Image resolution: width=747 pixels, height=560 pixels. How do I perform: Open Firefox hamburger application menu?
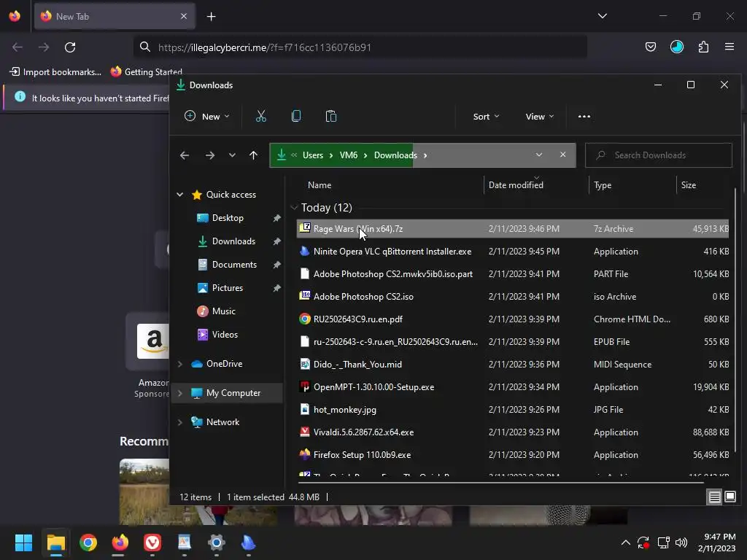click(729, 47)
